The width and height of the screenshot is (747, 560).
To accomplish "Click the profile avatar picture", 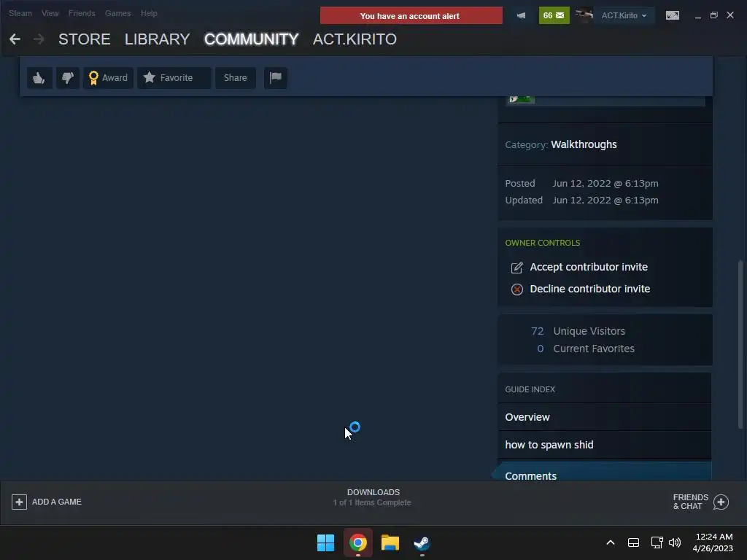I will 584,15.
